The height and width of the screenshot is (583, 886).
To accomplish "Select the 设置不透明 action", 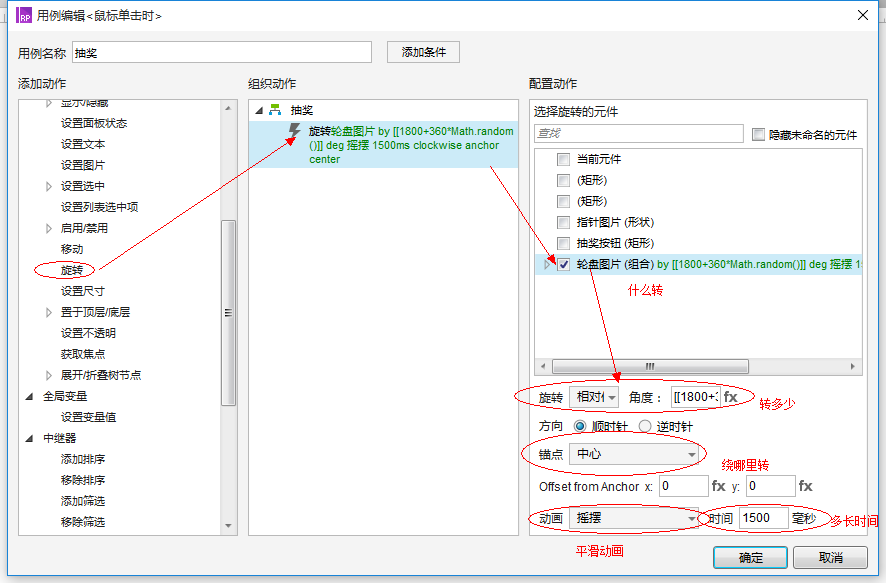I will (x=88, y=333).
